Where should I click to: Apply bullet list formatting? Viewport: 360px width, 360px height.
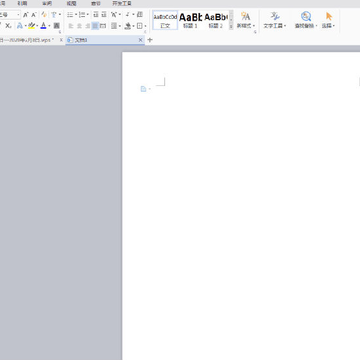click(x=70, y=15)
